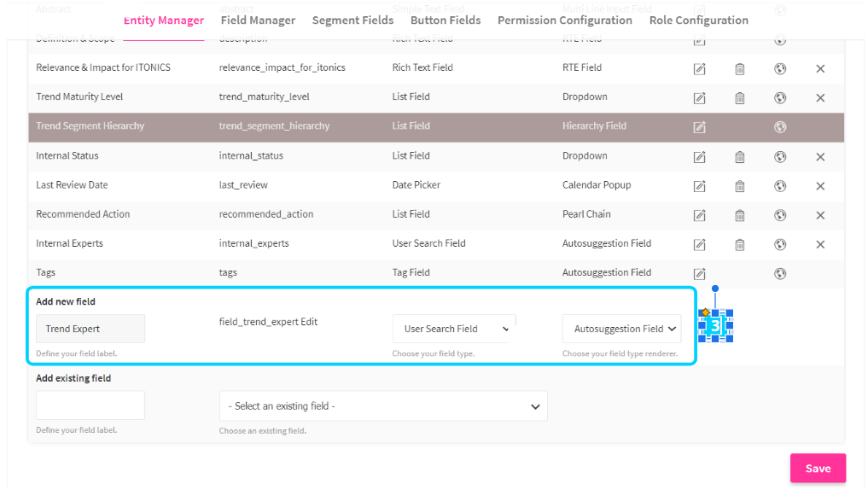This screenshot has width=868, height=490.
Task: Click X icon on Internal Experts row
Action: coord(820,244)
